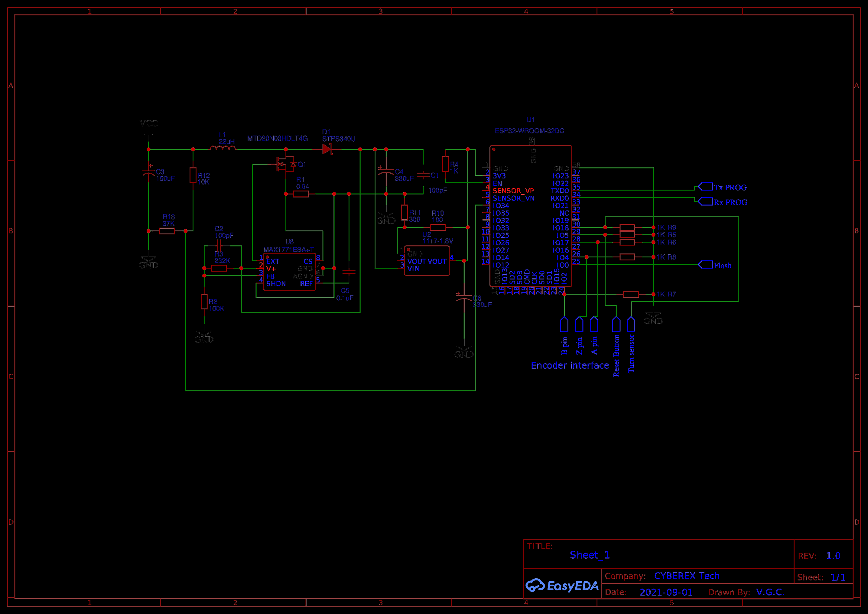Click the 'RXD0' pin label
868x614 pixels.
tap(560, 198)
